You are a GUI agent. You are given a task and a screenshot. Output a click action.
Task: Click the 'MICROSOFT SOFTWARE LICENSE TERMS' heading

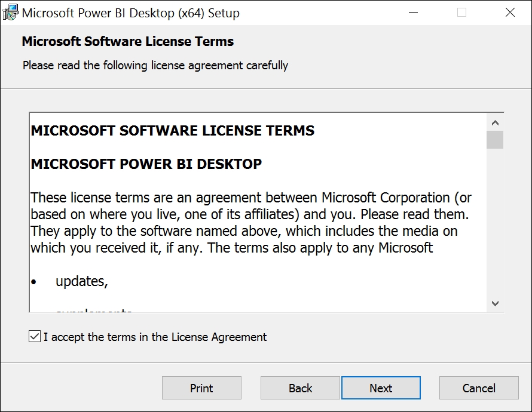coord(173,131)
